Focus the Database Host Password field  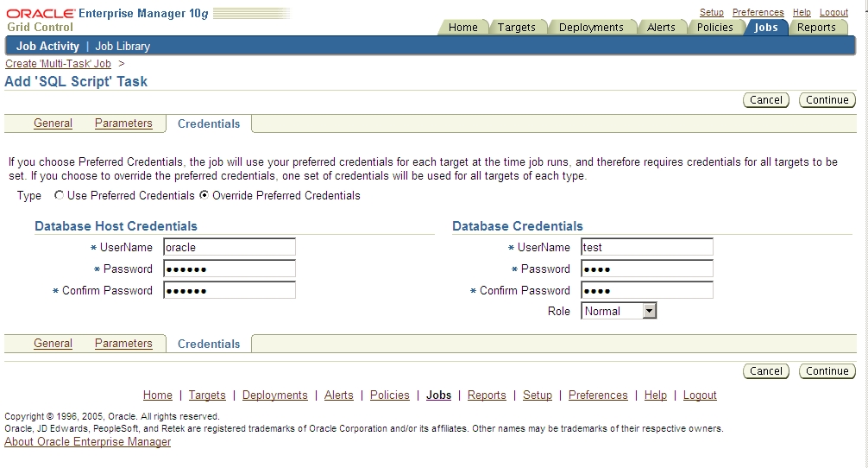230,269
